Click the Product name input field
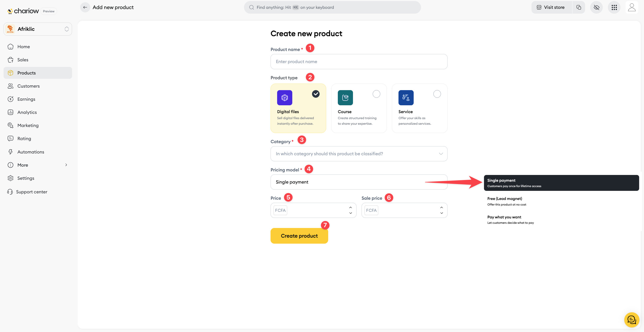This screenshot has width=644, height=332. 359,62
